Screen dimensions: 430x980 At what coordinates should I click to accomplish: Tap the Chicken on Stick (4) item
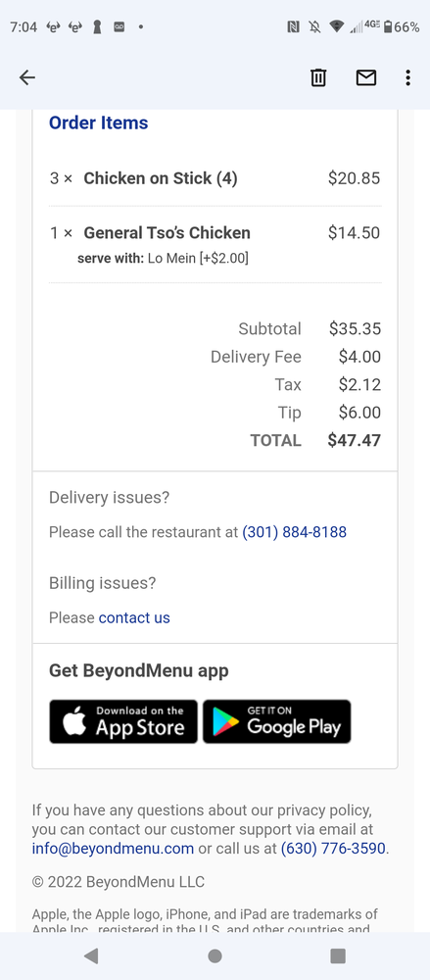click(x=161, y=178)
